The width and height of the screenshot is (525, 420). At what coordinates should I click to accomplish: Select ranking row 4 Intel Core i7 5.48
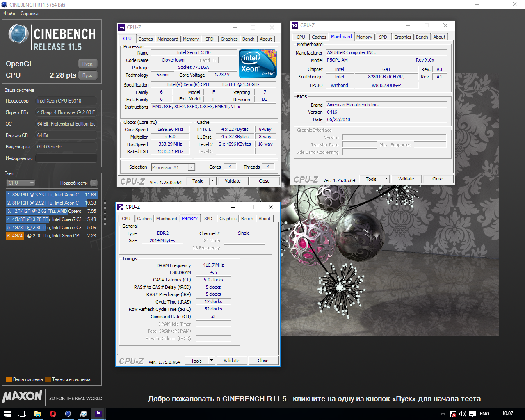pyautogui.click(x=52, y=219)
